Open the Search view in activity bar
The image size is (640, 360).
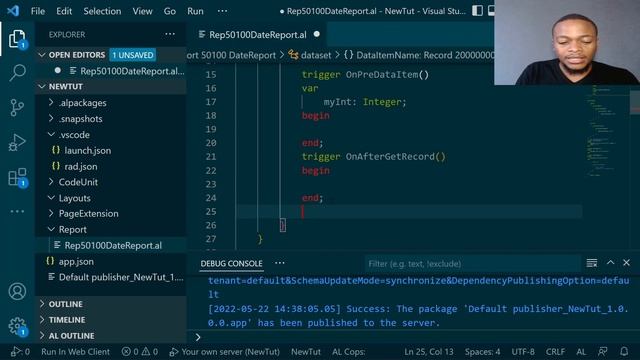click(x=17, y=73)
